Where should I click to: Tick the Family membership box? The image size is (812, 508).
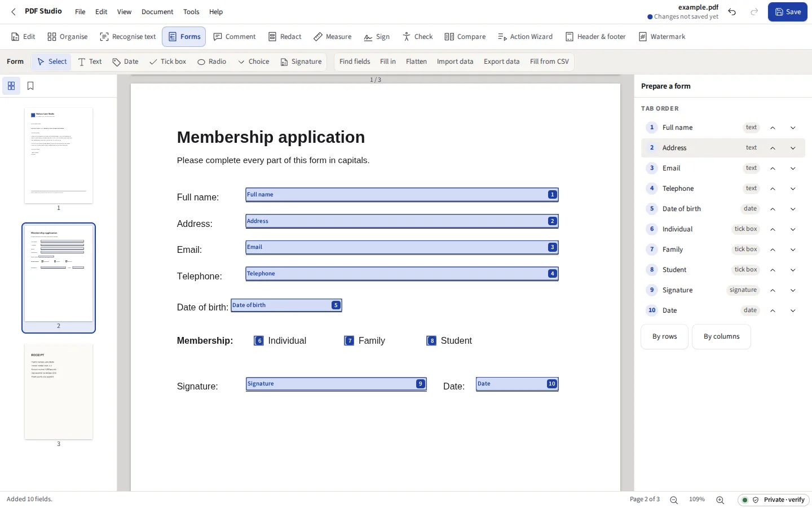(350, 341)
